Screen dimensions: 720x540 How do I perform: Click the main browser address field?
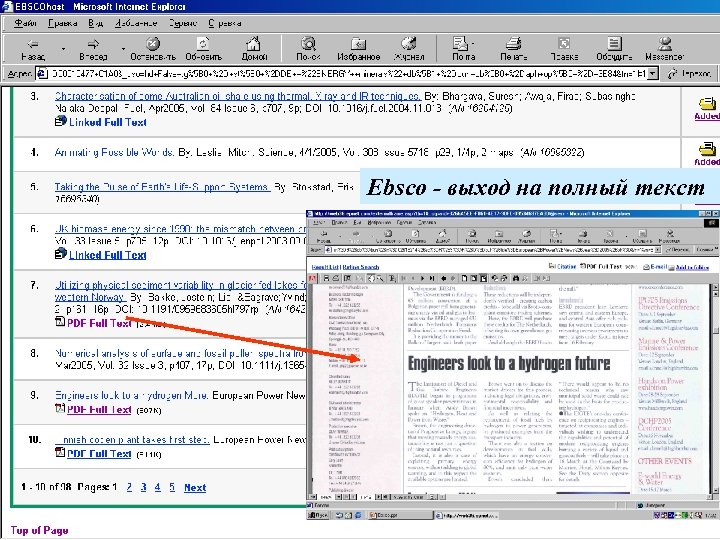pos(348,73)
